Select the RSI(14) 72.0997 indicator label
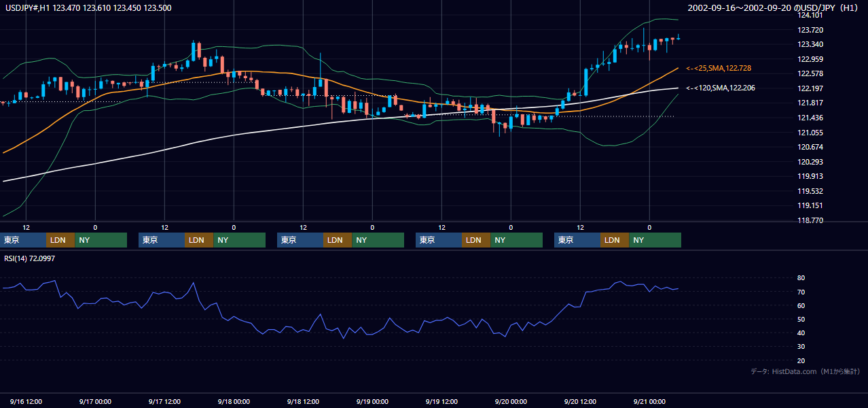The width and height of the screenshot is (868, 408). click(30, 258)
